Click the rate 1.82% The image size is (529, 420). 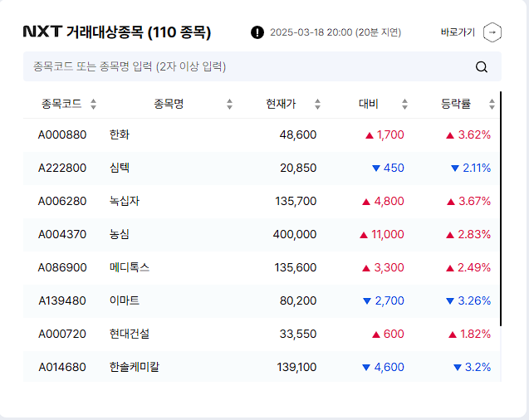click(476, 334)
